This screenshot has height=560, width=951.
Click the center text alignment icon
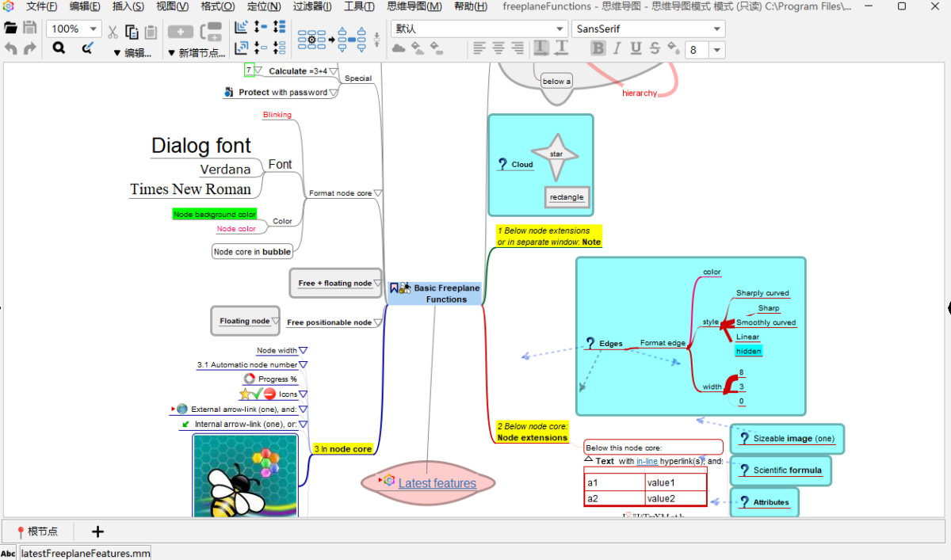(498, 48)
